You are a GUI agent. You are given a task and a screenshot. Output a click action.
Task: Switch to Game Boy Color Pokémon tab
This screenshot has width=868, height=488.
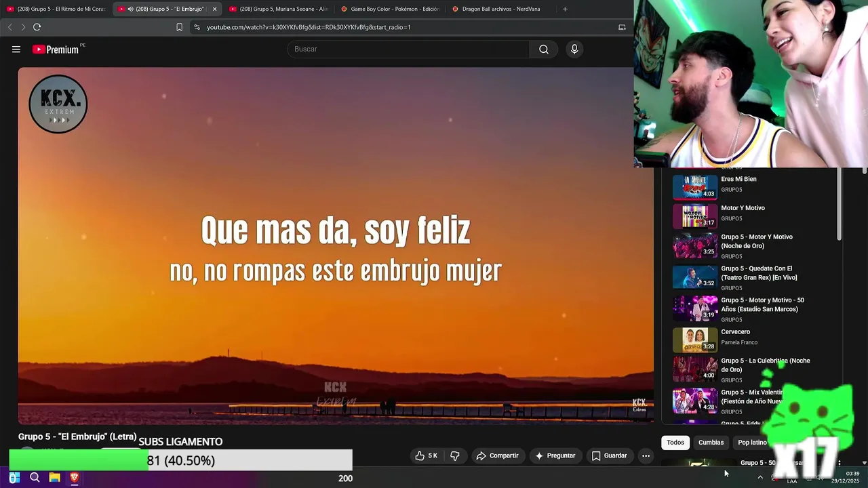point(390,9)
